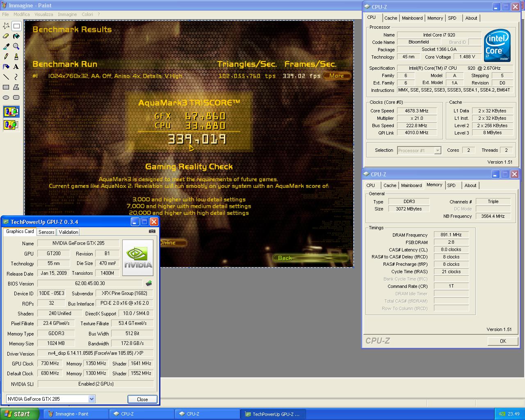Open the Visualizza menu in Paint
Image resolution: width=525 pixels, height=420 pixels.
44,14
